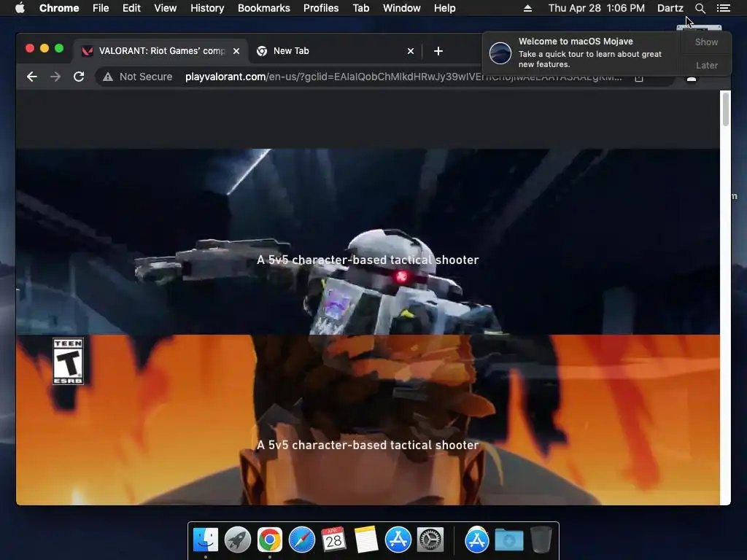Click the page vertical scrollbar thumb
The image size is (747, 560).
(x=726, y=109)
